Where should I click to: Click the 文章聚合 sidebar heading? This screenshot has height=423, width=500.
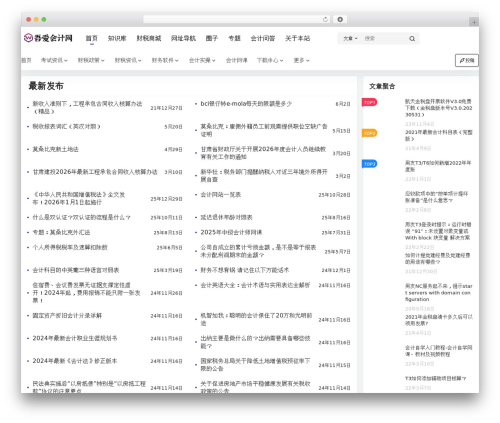(x=382, y=86)
